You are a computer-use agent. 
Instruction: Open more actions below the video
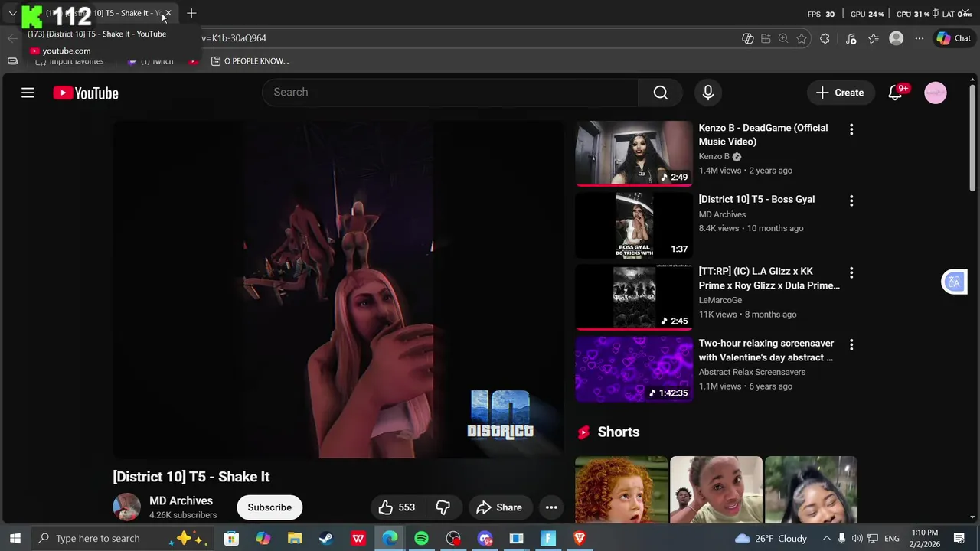coord(551,507)
